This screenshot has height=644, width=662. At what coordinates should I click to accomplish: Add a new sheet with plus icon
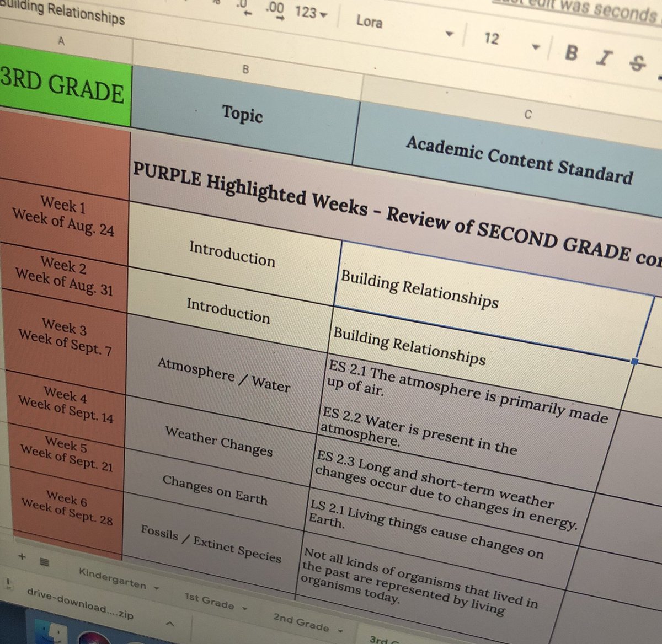(22, 556)
